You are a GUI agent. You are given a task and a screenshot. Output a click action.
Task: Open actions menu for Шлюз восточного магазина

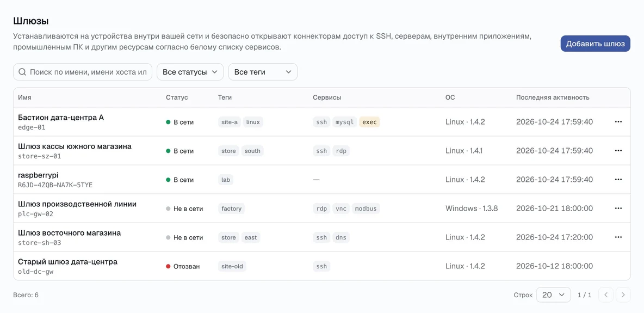point(618,237)
